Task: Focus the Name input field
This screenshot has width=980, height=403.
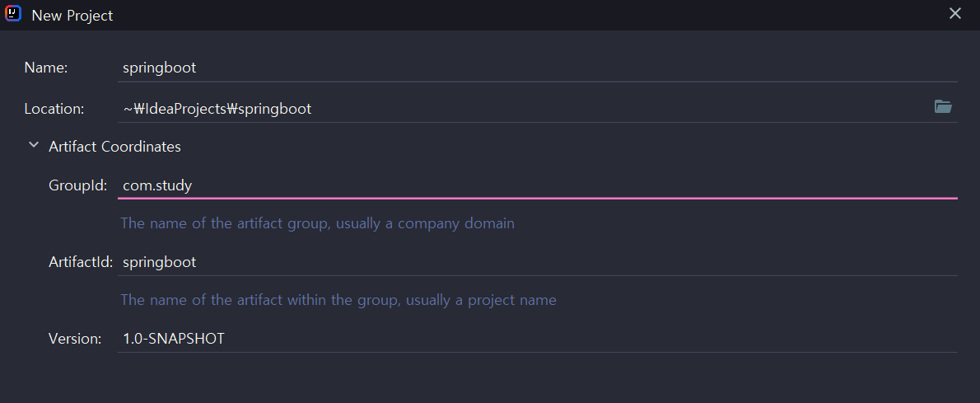Action: 538,68
